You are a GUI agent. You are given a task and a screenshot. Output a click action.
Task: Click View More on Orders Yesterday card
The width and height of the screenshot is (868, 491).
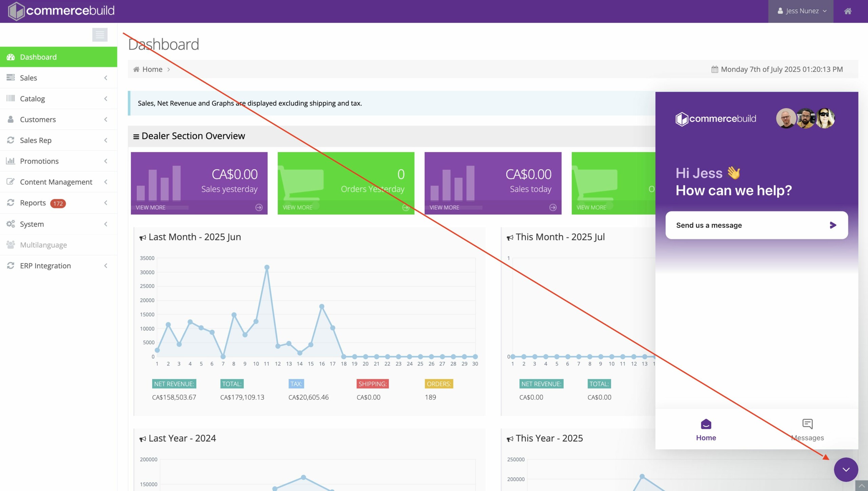coord(297,207)
